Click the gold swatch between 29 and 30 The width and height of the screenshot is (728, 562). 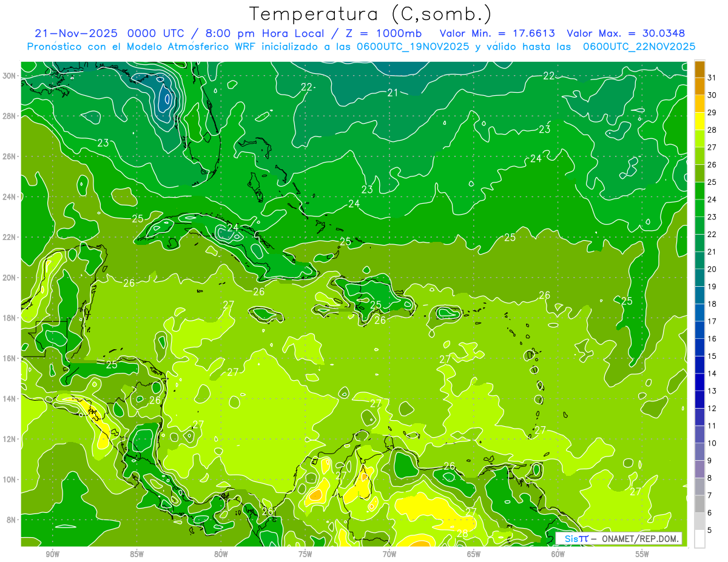pos(699,104)
